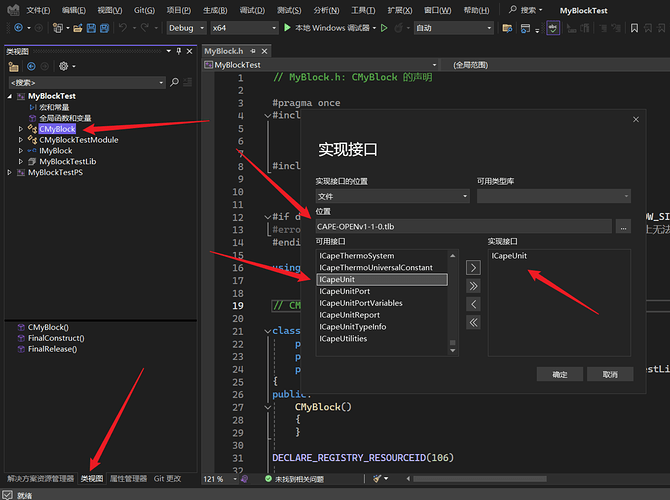Click the 确定 button in dialog
Viewport: 670px width, 500px height.
click(560, 374)
